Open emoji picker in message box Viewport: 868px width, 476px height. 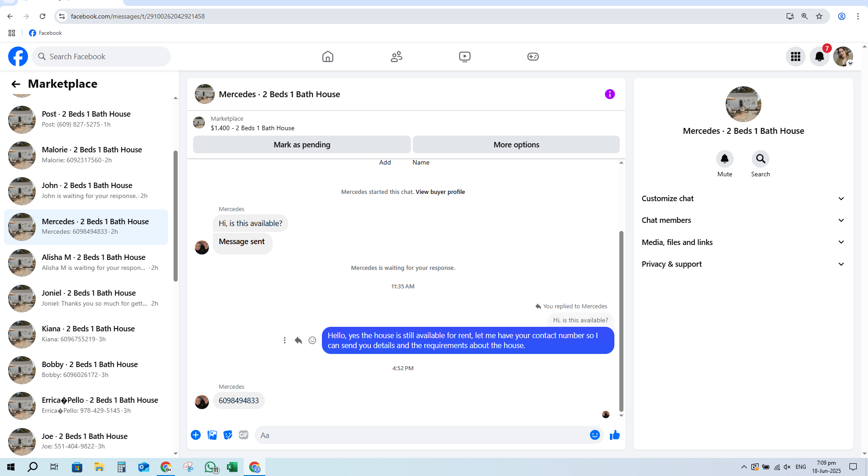coord(595,435)
